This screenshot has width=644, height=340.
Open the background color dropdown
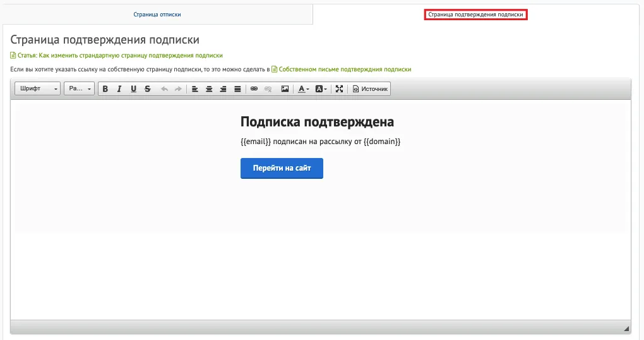(x=321, y=89)
